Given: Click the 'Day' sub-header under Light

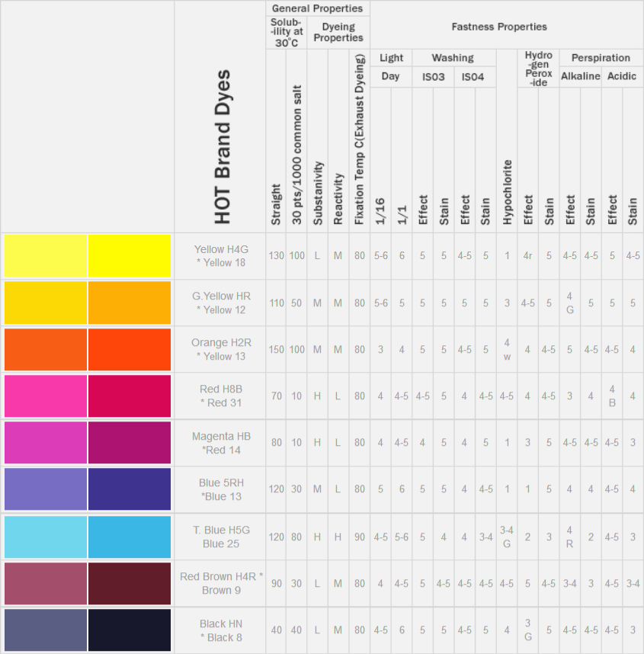Looking at the screenshot, I should click(390, 76).
